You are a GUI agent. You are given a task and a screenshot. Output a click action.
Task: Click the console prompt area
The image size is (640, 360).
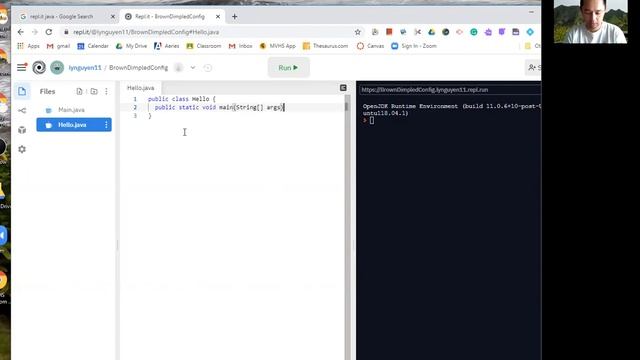pos(371,120)
